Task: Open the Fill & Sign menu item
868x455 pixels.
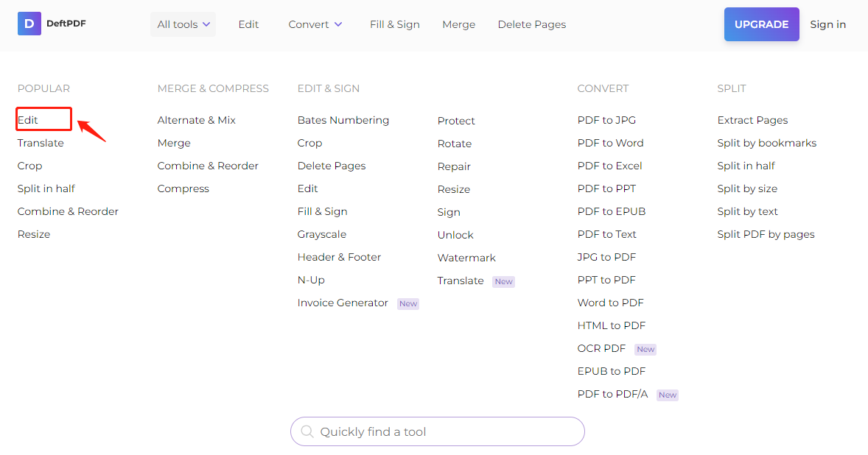Action: pyautogui.click(x=394, y=24)
